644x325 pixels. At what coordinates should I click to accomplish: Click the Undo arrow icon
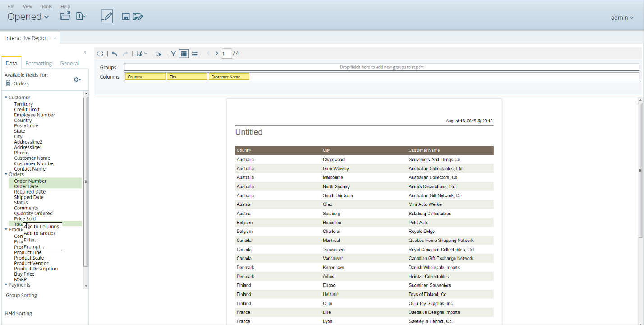[115, 53]
